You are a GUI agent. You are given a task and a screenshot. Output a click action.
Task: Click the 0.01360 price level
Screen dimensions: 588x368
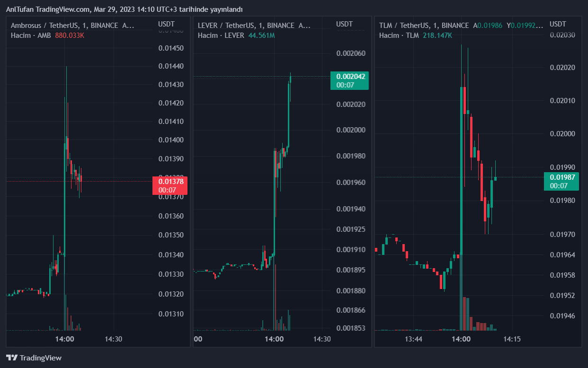pos(171,216)
